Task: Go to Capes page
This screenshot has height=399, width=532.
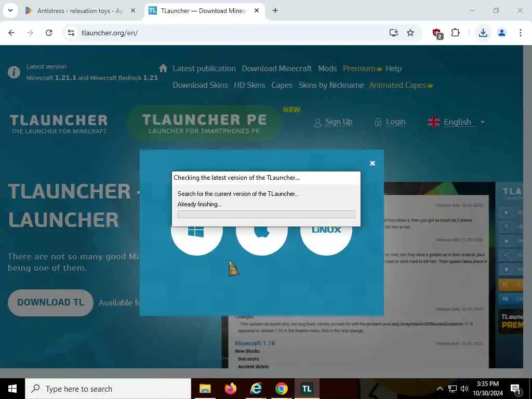Action: [282, 85]
